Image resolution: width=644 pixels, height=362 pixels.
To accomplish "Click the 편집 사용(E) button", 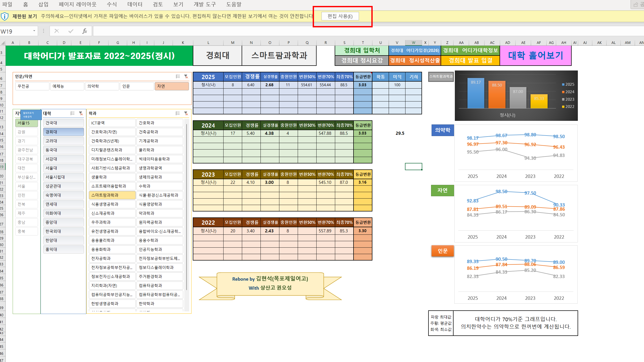I will click(340, 16).
